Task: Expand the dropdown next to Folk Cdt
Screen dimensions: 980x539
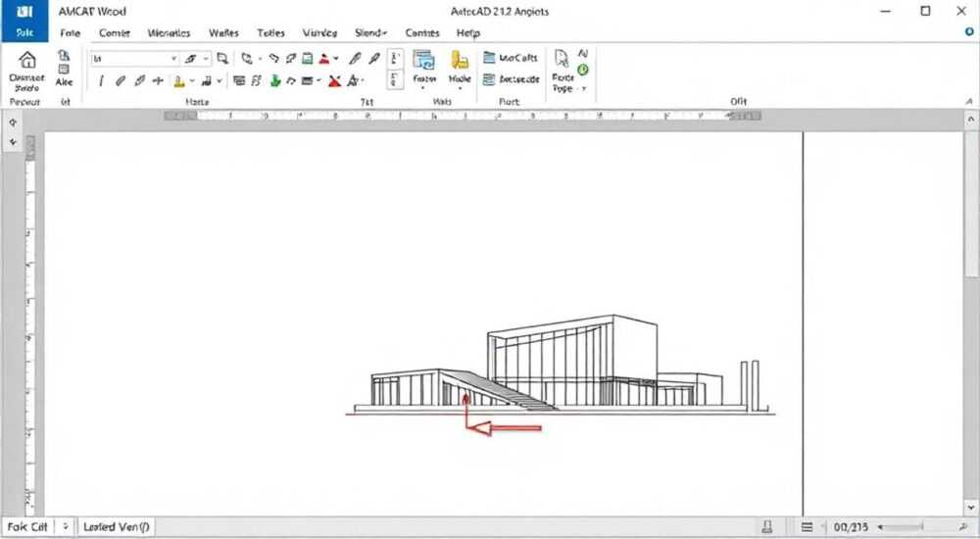Action: (66, 526)
